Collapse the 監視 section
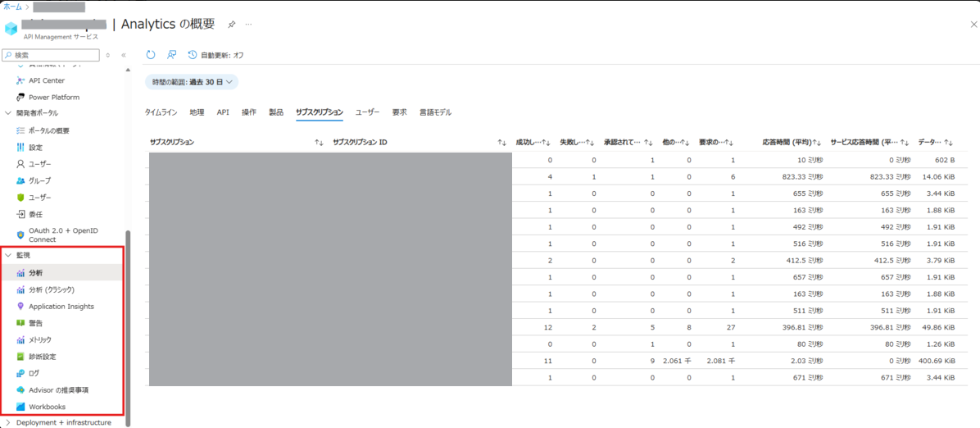The width and height of the screenshot is (980, 428). pos(8,255)
